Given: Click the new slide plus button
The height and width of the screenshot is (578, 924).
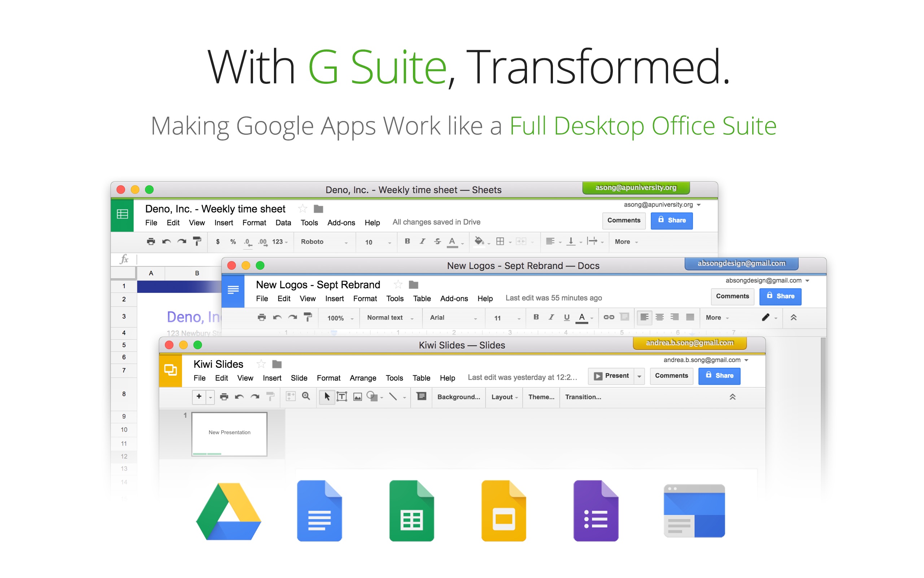Looking at the screenshot, I should tap(199, 397).
